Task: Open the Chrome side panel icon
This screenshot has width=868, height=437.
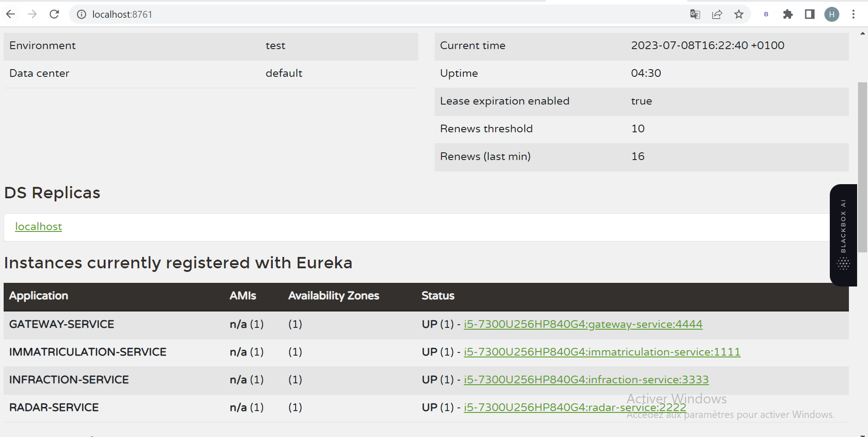Action: [x=810, y=14]
